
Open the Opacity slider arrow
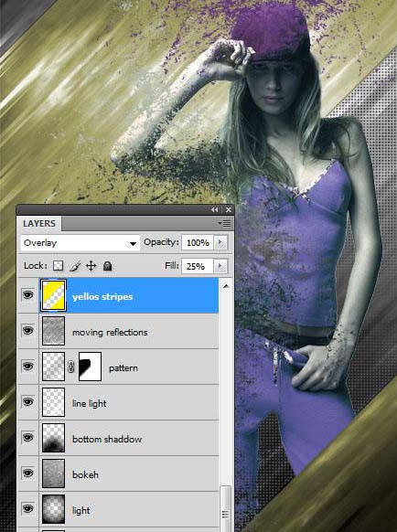coord(220,242)
